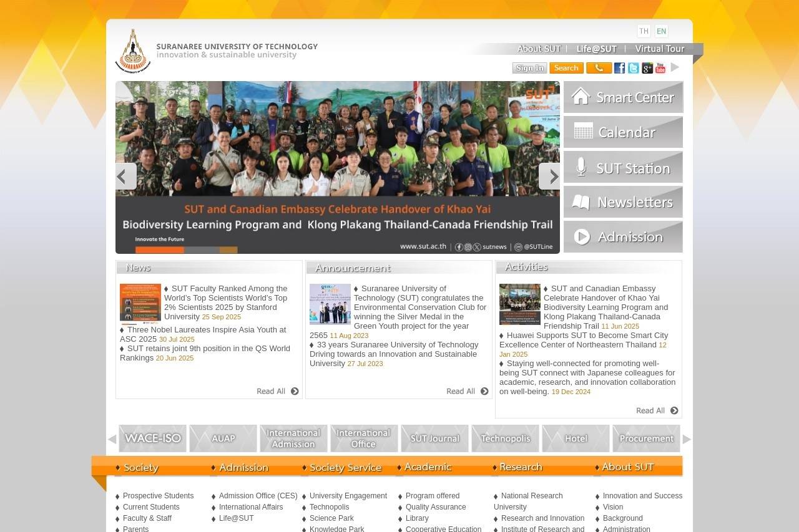The height and width of the screenshot is (532, 799).
Task: Open 33 years Suranaree University announcement
Action: pyautogui.click(x=394, y=354)
